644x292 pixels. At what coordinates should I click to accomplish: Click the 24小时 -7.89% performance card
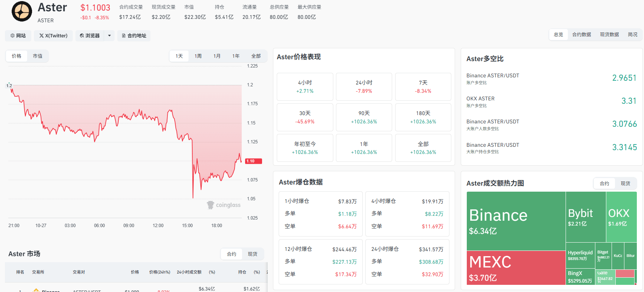[364, 87]
